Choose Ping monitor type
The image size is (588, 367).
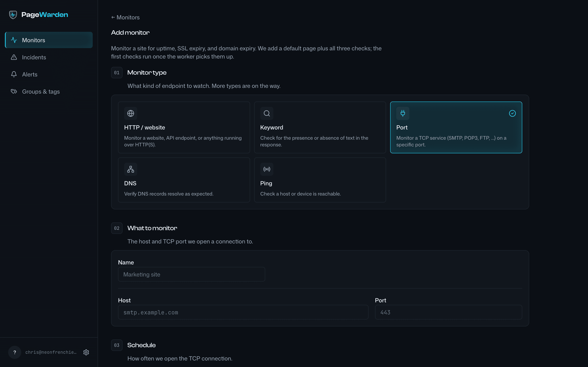pos(320,180)
